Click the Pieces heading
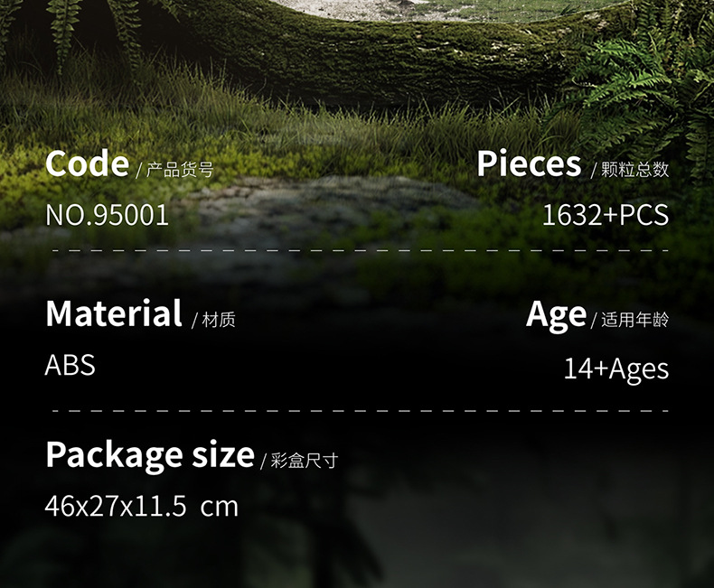 [x=529, y=164]
